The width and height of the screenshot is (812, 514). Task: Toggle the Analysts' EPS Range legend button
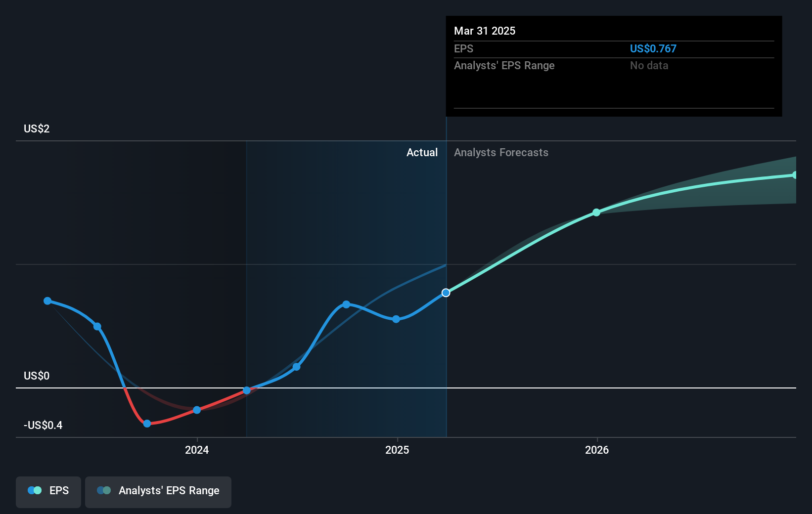158,492
